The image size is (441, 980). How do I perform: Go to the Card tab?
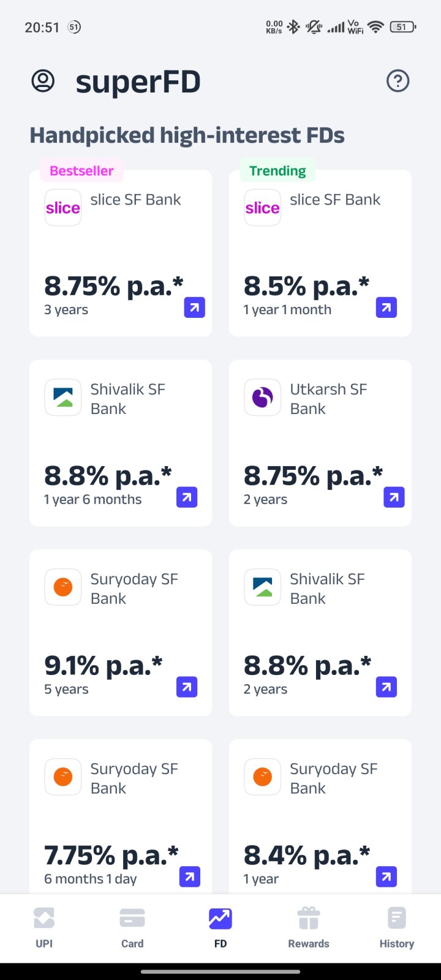pyautogui.click(x=132, y=927)
